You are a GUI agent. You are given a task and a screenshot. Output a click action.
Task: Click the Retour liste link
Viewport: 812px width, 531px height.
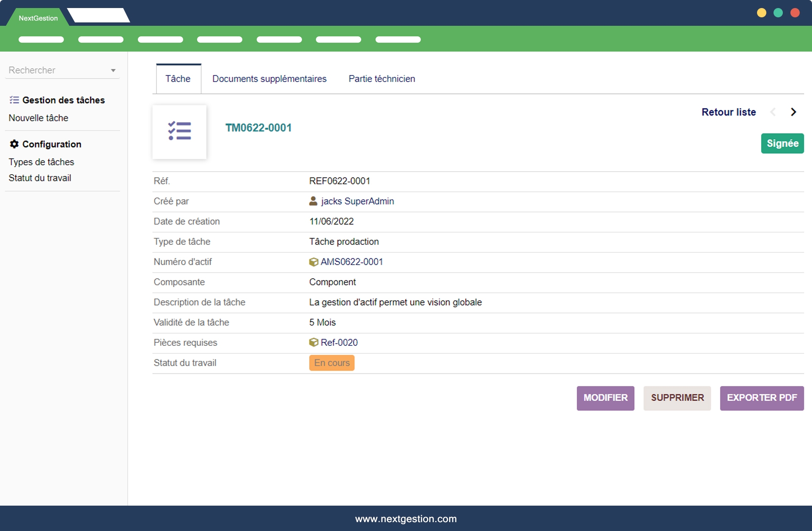point(728,112)
